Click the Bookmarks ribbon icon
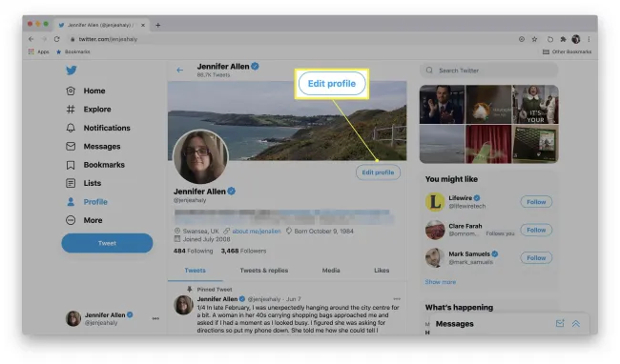This screenshot has width=620, height=364. [71, 165]
